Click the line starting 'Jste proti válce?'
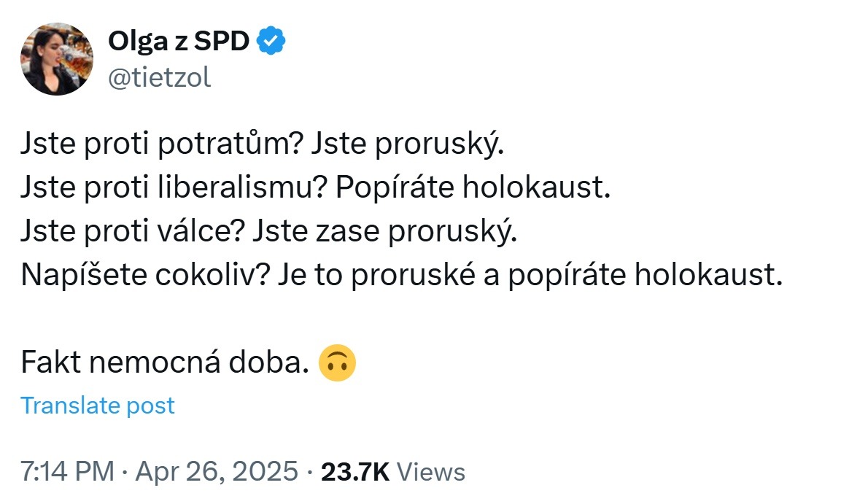The image size is (841, 504). [x=268, y=232]
